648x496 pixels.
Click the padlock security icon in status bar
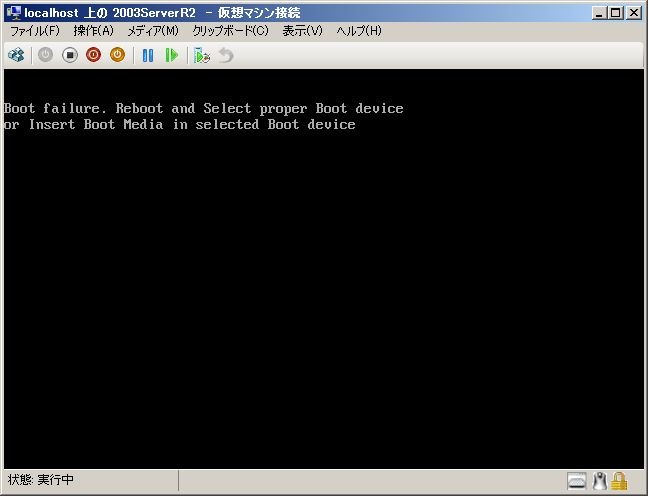pyautogui.click(x=619, y=481)
